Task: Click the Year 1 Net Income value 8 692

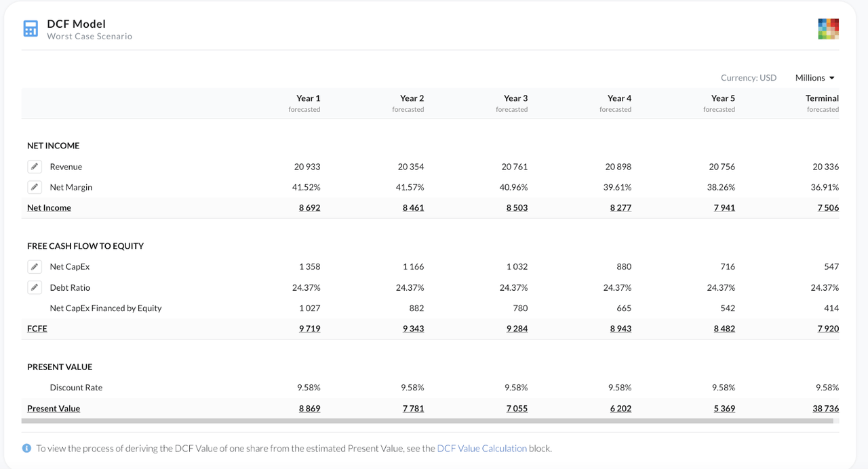Action: pos(309,208)
